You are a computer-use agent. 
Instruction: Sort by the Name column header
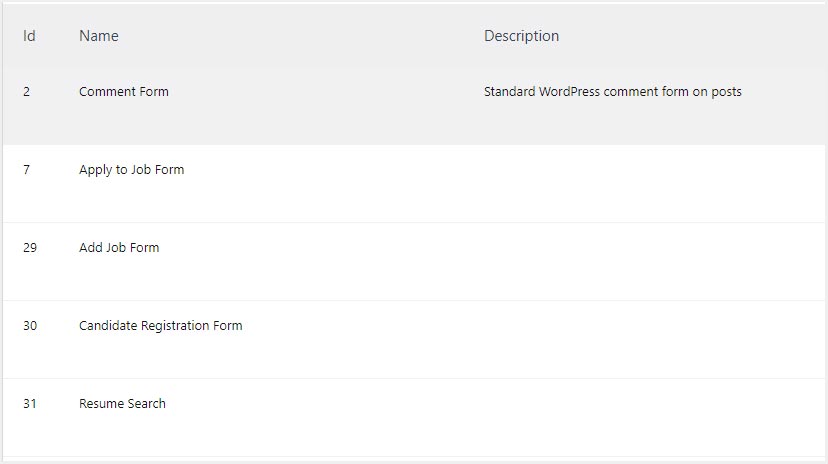[99, 36]
